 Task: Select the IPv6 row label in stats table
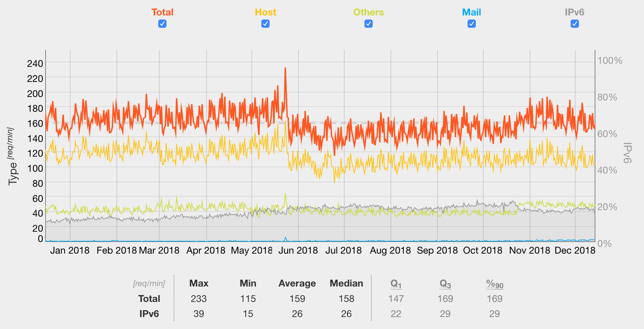(149, 314)
